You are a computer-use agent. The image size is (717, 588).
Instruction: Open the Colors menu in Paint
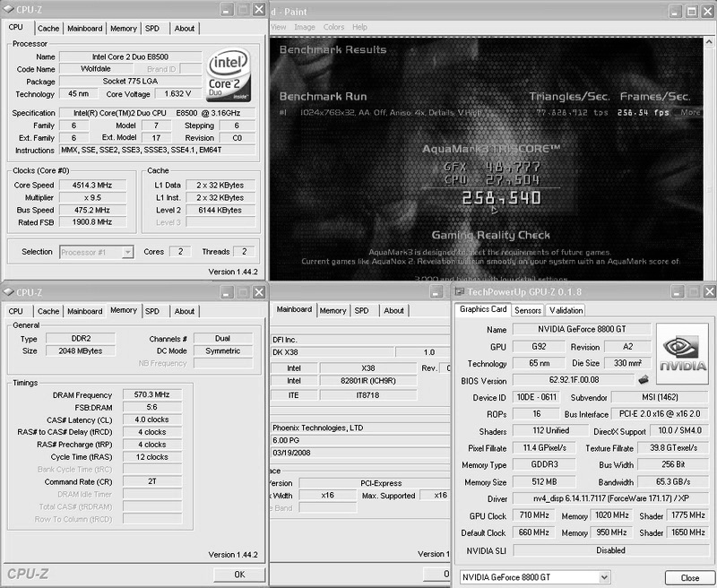[333, 27]
